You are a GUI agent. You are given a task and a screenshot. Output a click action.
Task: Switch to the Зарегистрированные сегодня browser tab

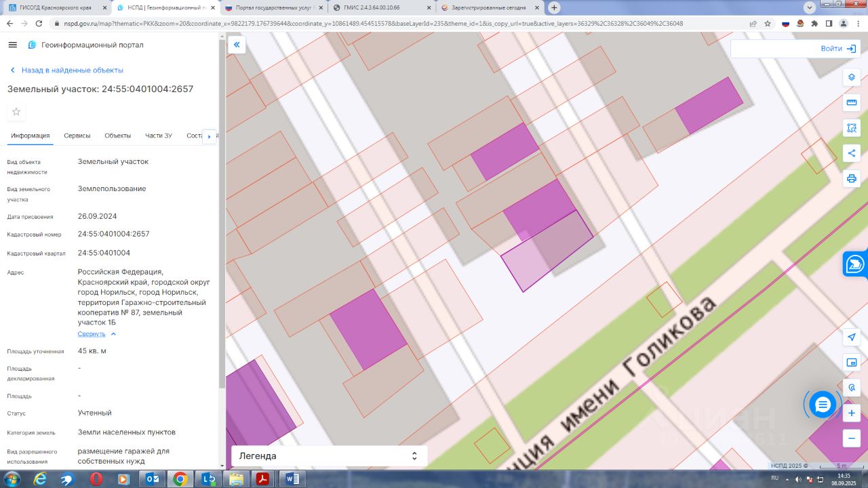[x=490, y=7]
